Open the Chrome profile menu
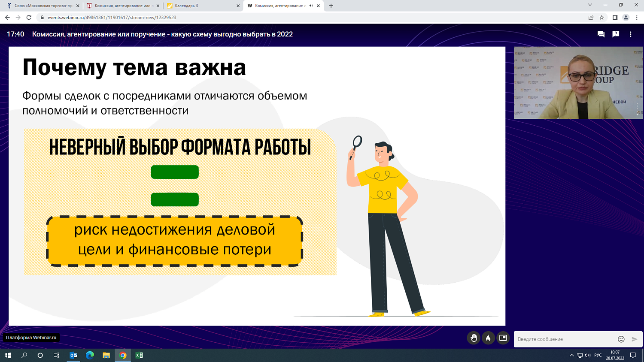The width and height of the screenshot is (644, 362). tap(626, 18)
